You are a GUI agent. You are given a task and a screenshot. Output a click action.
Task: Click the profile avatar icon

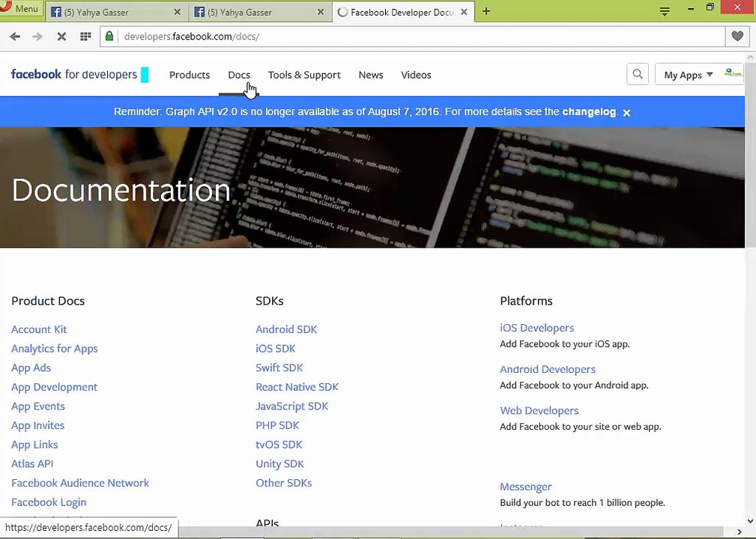click(x=732, y=73)
